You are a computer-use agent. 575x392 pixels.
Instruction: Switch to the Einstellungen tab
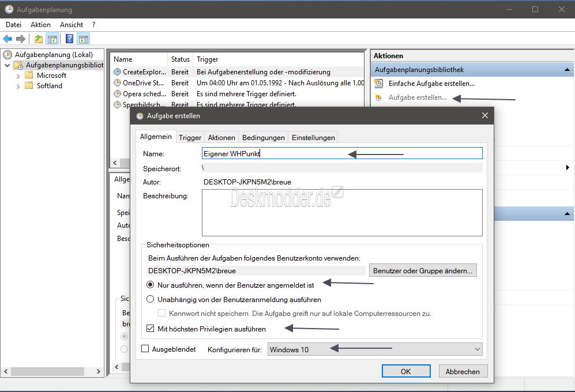(313, 138)
